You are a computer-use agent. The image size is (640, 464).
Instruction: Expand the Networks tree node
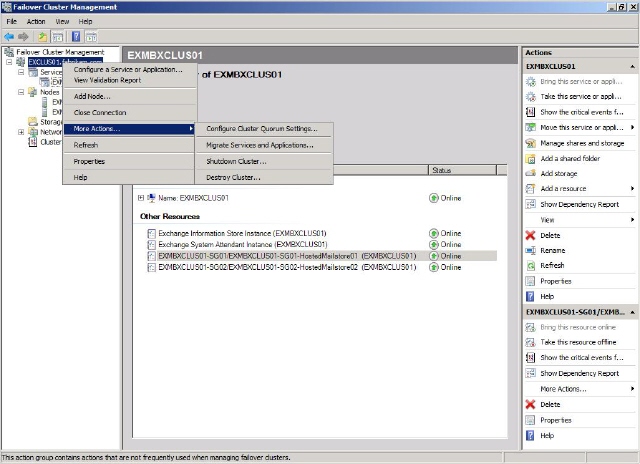point(21,132)
